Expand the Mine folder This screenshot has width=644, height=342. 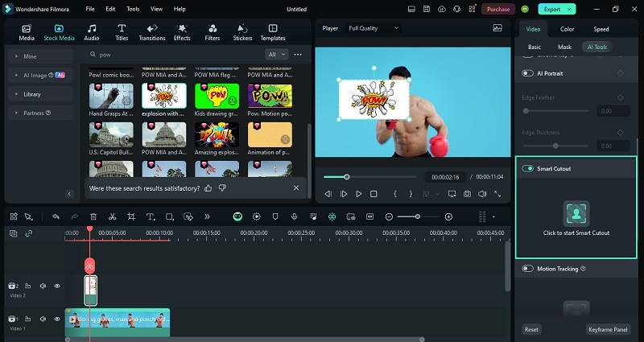coord(41,56)
